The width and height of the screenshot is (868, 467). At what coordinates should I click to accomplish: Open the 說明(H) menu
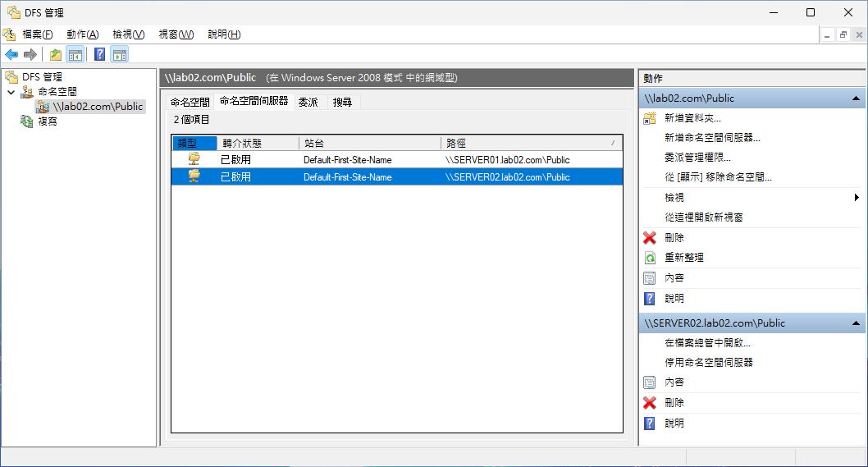pyautogui.click(x=224, y=34)
